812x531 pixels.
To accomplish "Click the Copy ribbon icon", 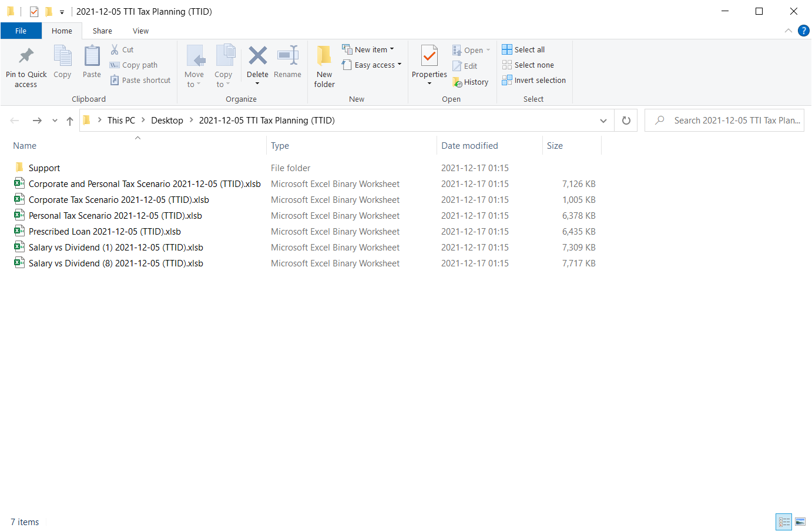I will click(62, 62).
